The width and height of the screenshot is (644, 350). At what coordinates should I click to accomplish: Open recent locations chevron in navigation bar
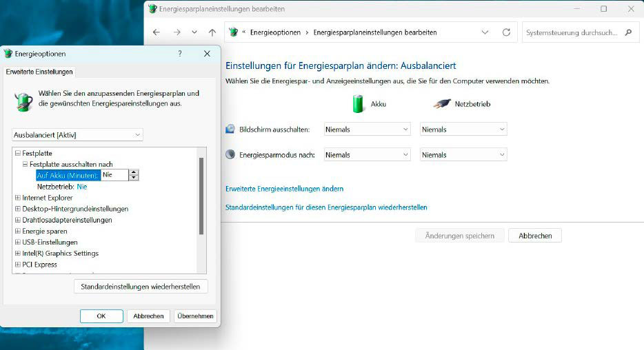coord(194,32)
